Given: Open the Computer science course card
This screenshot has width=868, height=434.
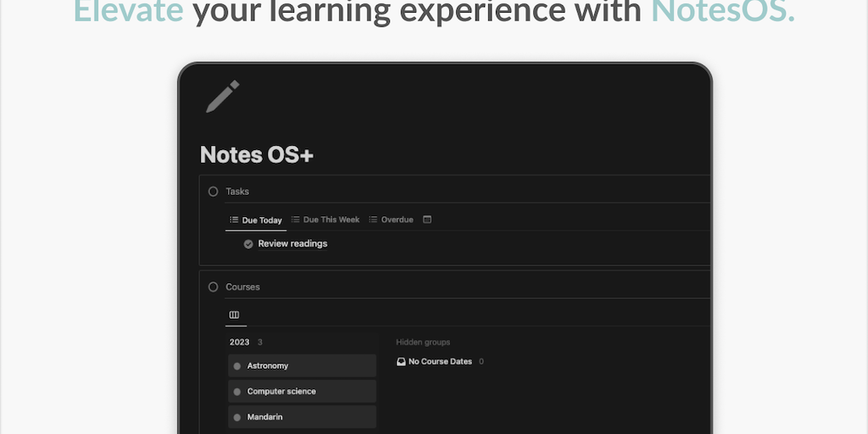Looking at the screenshot, I should point(303,392).
